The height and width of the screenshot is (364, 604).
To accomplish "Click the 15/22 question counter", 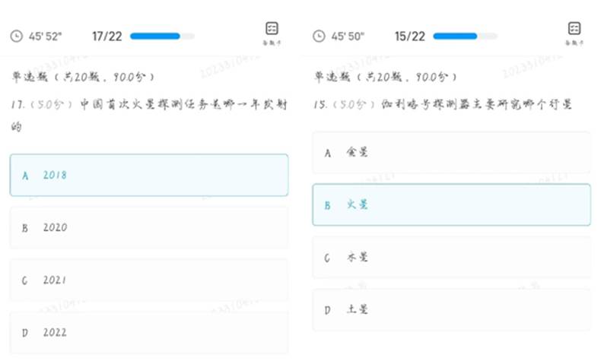I will tap(410, 36).
